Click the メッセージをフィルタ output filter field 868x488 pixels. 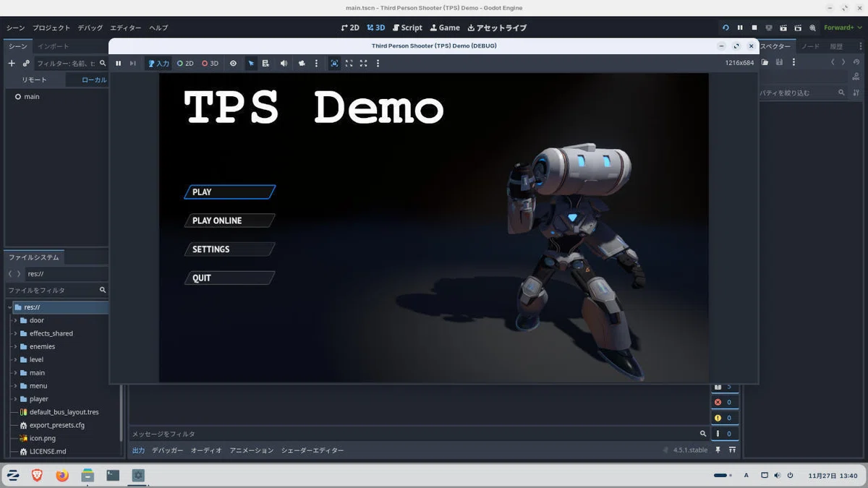pos(419,434)
